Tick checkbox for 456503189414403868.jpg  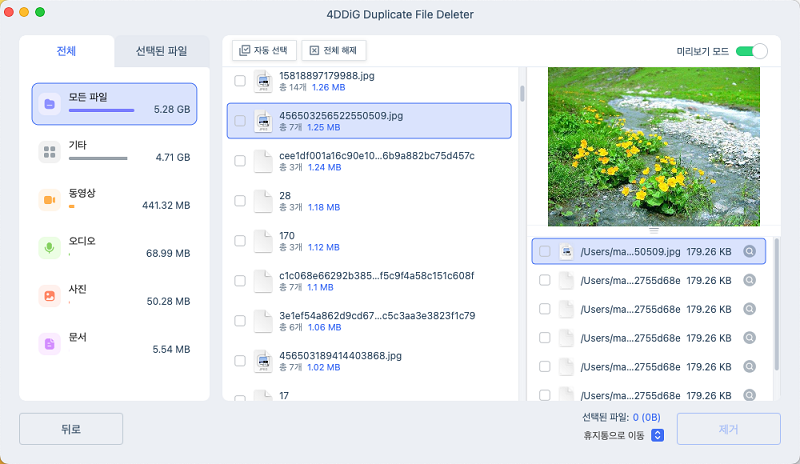240,361
